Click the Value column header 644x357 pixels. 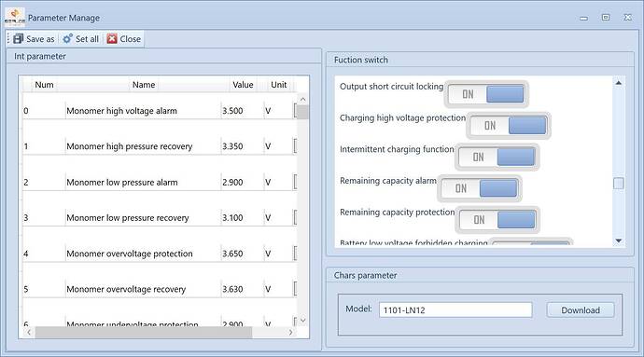tap(243, 85)
